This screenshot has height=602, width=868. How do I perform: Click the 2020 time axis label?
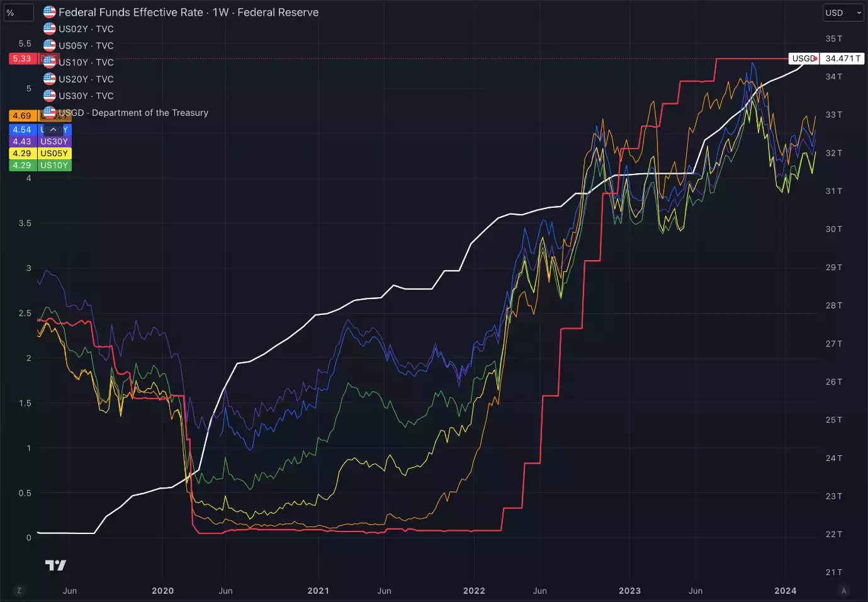tap(162, 591)
